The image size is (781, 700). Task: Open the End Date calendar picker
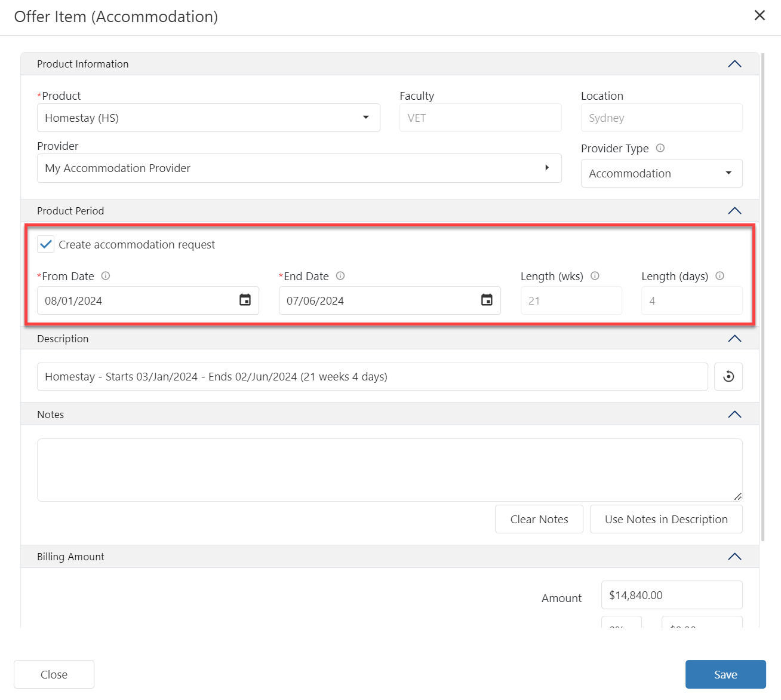(x=487, y=300)
